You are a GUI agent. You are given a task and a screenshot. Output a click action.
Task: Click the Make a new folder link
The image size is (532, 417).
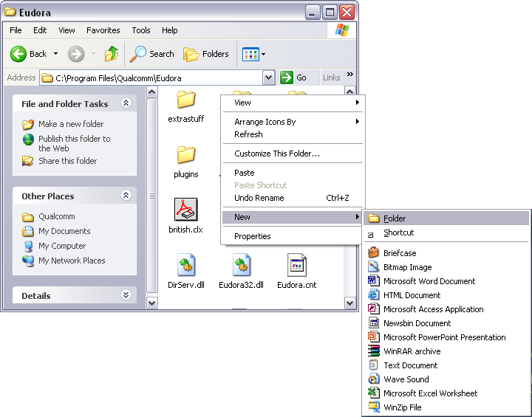(71, 124)
